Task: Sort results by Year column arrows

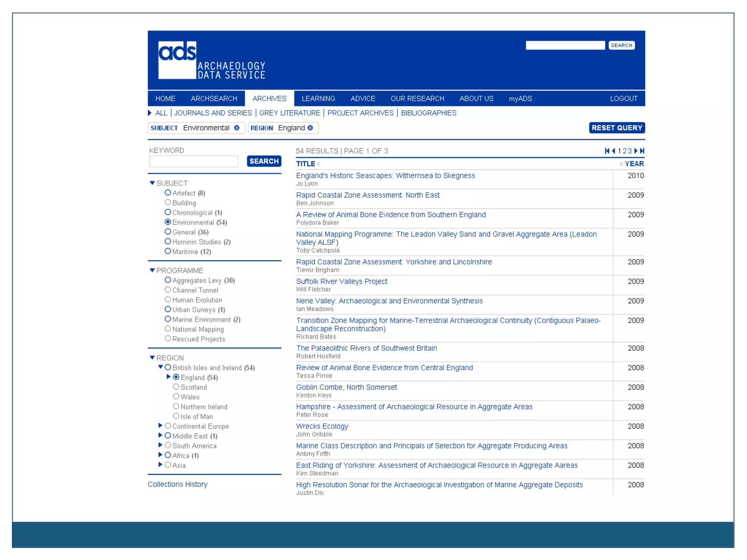Action: pyautogui.click(x=621, y=164)
